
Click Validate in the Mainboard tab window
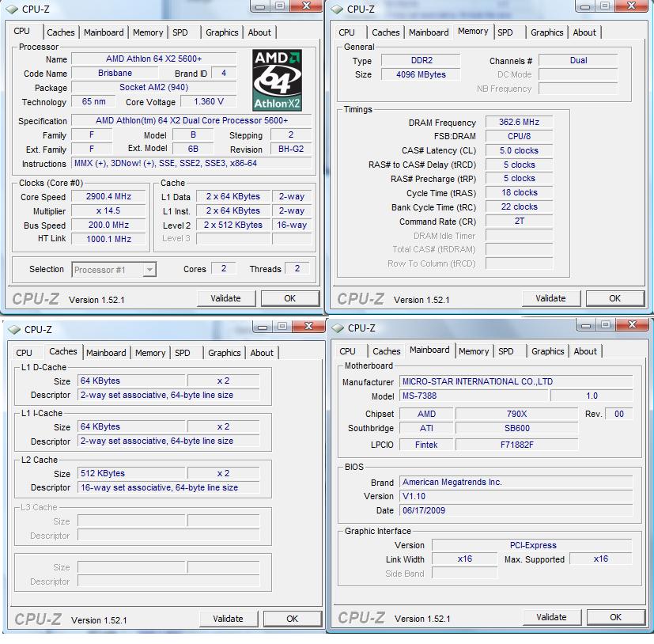click(x=551, y=617)
